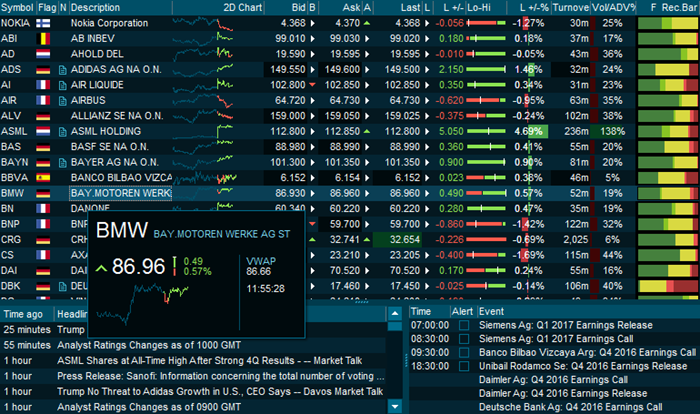Toggle alert for Banco Bilbao Vizcaya Earnings Call

tap(464, 353)
